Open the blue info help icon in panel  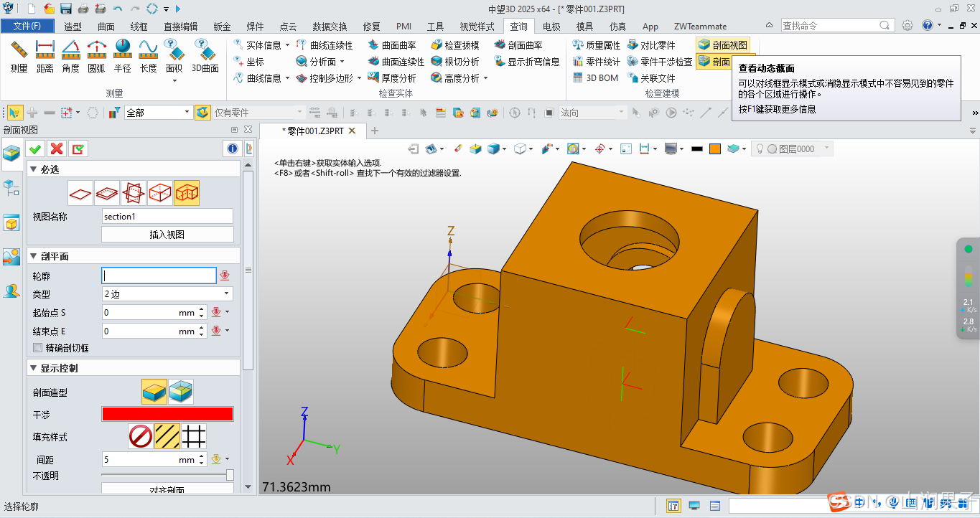[232, 149]
